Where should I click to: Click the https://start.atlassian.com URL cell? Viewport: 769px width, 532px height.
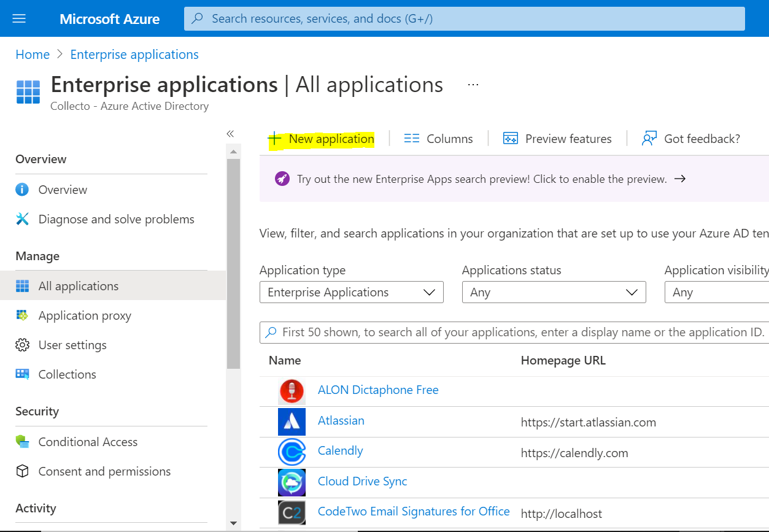coord(589,422)
